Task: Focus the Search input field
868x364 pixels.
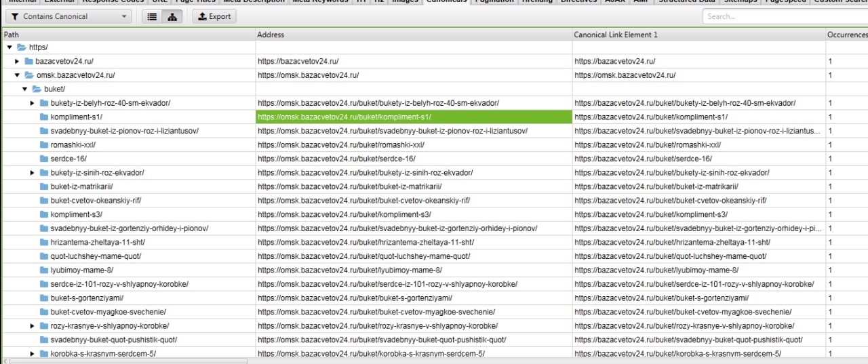Action: coord(785,16)
